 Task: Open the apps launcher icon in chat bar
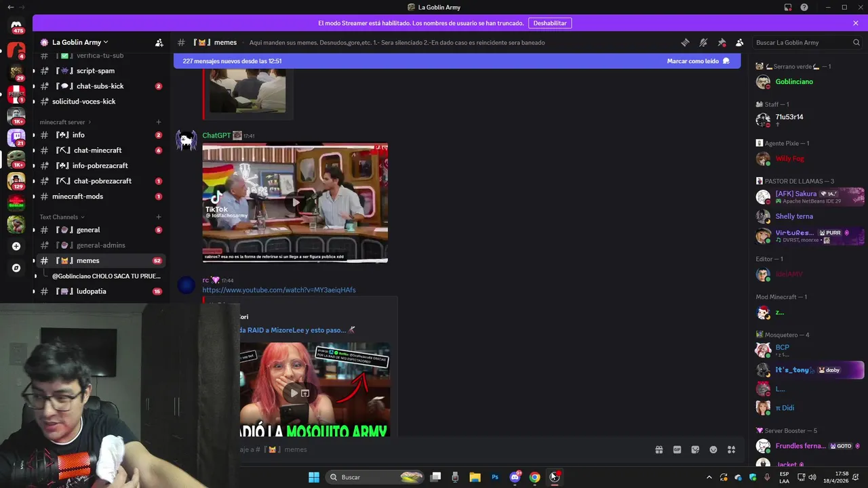coord(732,449)
